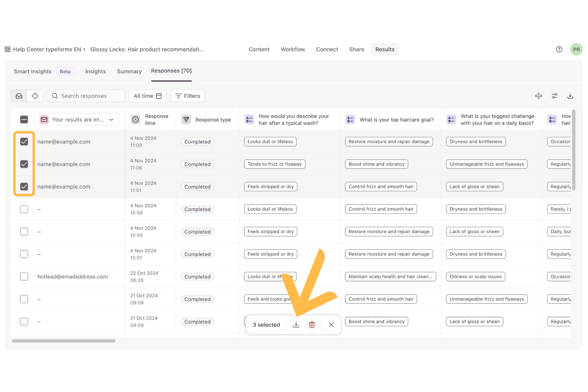Open the Filters menu
588x392 pixels.
click(188, 96)
